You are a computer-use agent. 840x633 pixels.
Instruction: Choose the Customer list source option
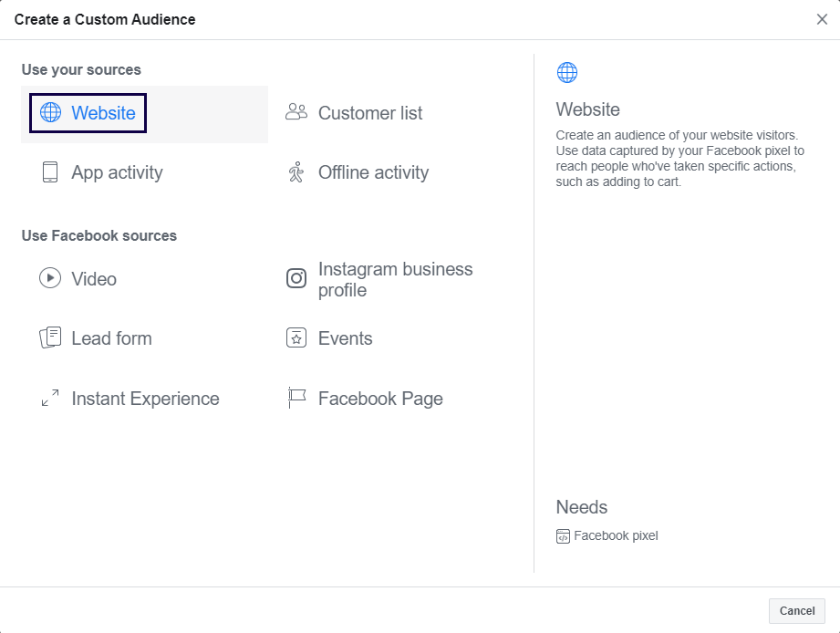[x=370, y=113]
